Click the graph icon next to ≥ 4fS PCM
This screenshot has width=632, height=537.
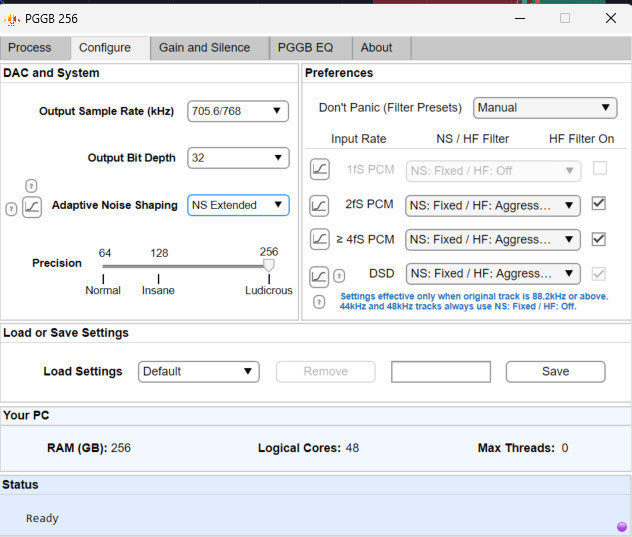[x=319, y=239]
